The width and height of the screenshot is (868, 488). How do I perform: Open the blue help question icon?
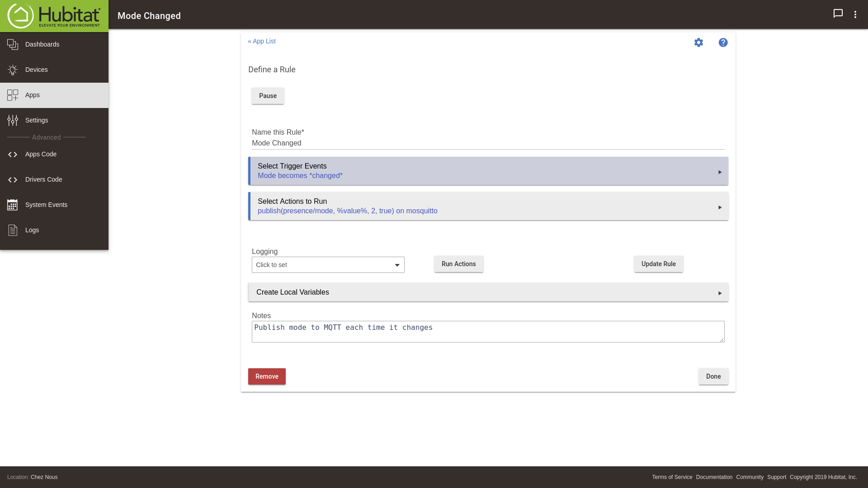723,42
